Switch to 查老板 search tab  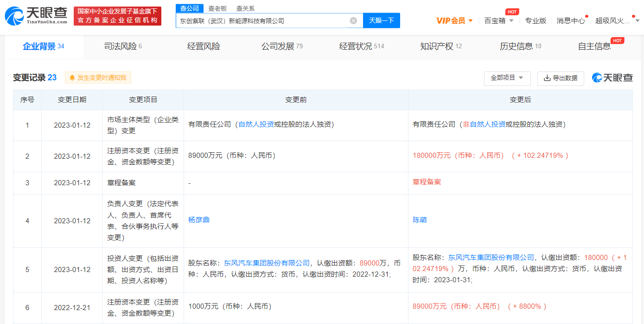217,8
